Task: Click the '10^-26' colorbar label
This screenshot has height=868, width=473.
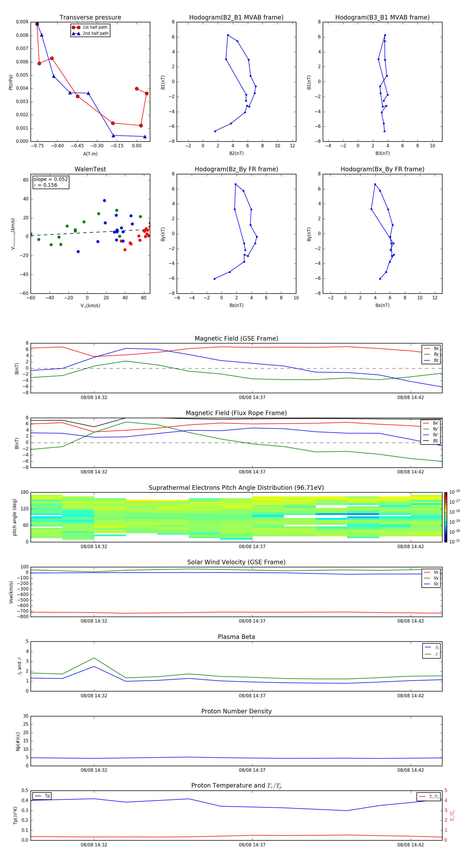Action: (x=455, y=492)
